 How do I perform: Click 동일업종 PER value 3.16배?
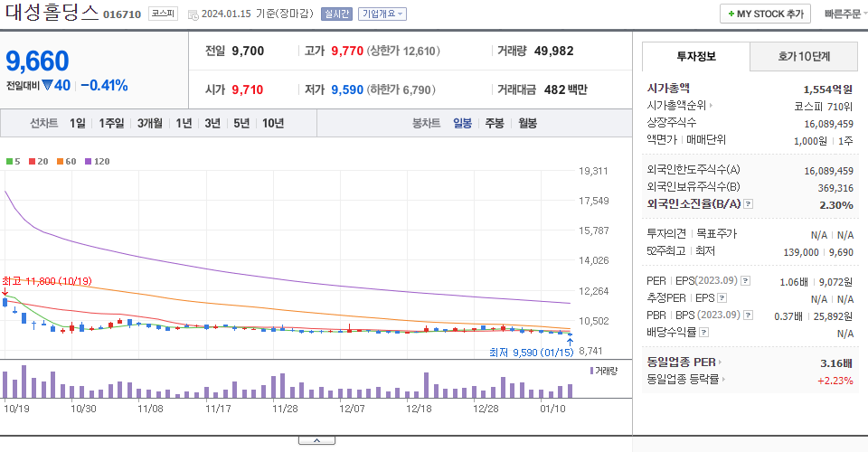[x=836, y=363]
